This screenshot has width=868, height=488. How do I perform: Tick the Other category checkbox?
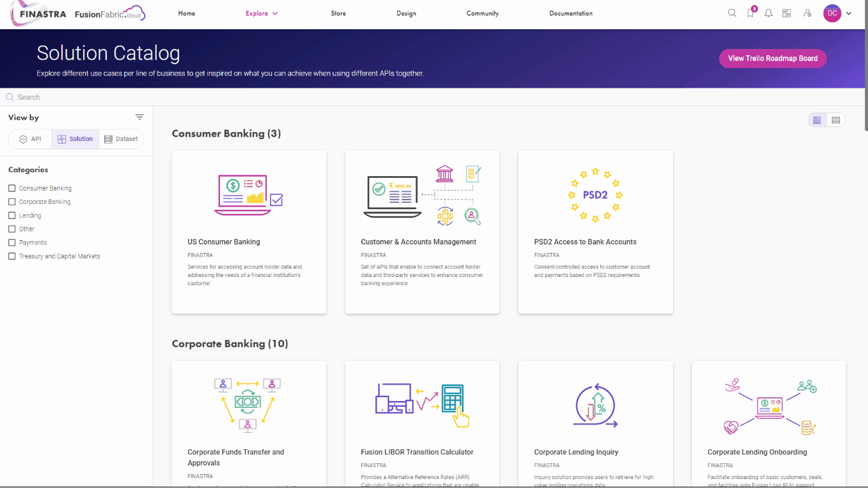(x=12, y=229)
